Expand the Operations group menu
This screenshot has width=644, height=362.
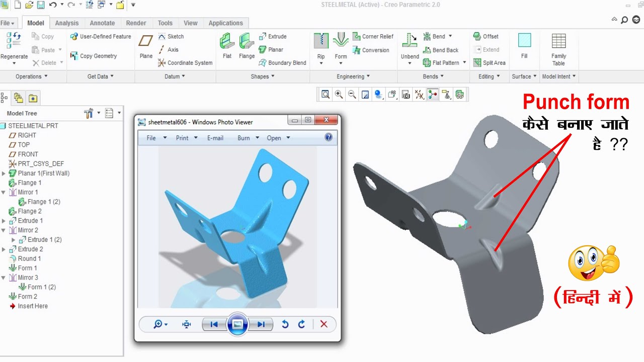pos(31,76)
